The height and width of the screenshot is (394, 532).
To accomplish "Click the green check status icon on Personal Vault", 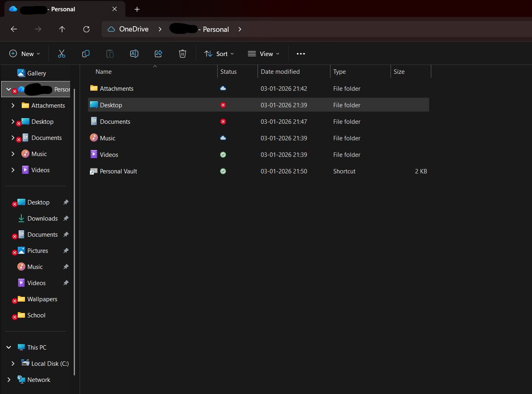I will (223, 171).
